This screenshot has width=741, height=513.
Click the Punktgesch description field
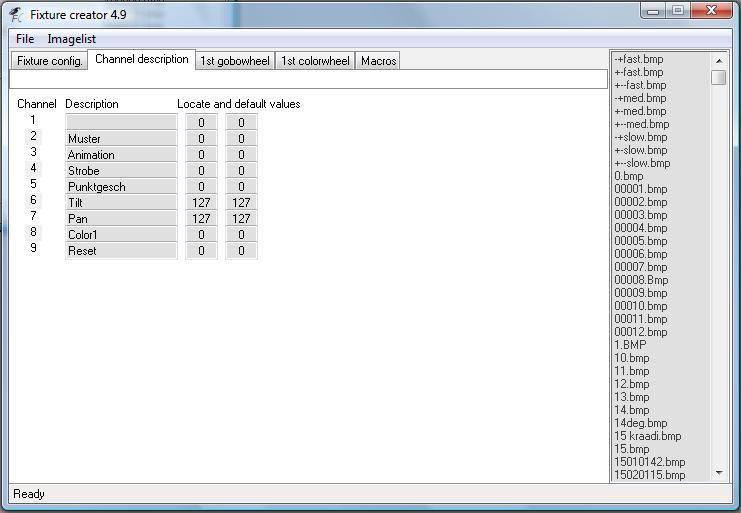coord(121,187)
